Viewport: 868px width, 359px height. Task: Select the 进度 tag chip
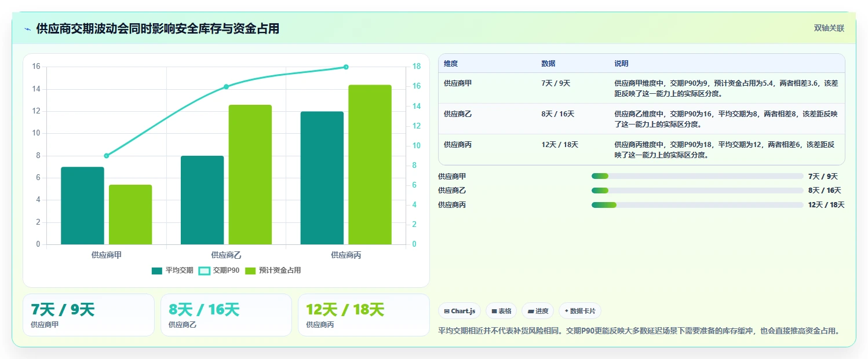click(538, 311)
